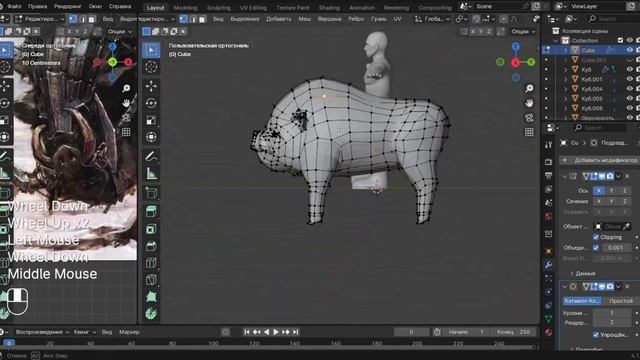Open the Modifiers wrench properties tab
This screenshot has width=640, height=360.
tap(549, 264)
